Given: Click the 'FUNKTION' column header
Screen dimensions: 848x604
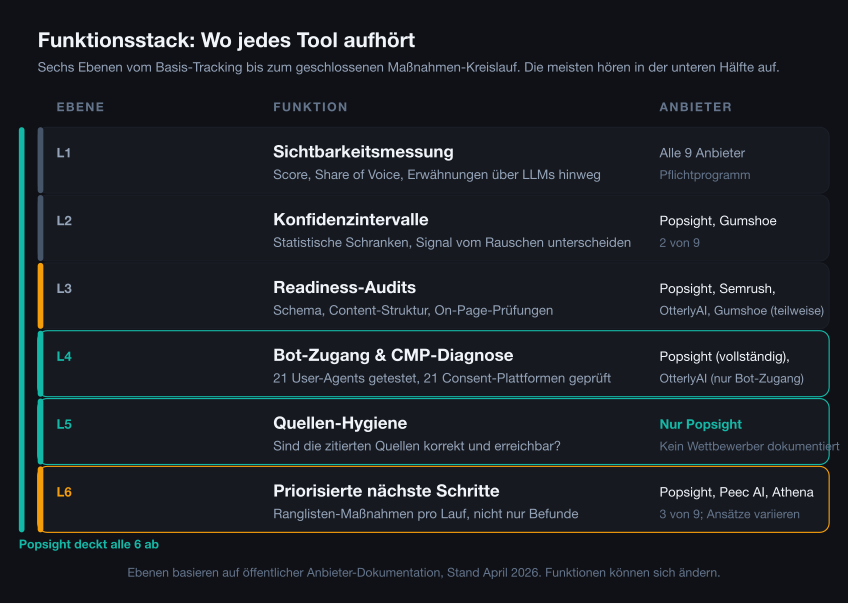Looking at the screenshot, I should tap(310, 107).
